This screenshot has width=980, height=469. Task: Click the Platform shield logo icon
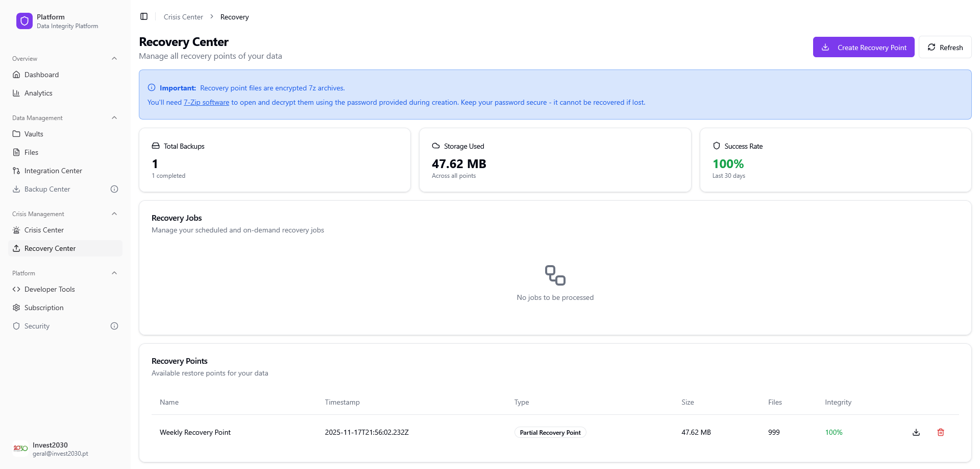[x=24, y=21]
